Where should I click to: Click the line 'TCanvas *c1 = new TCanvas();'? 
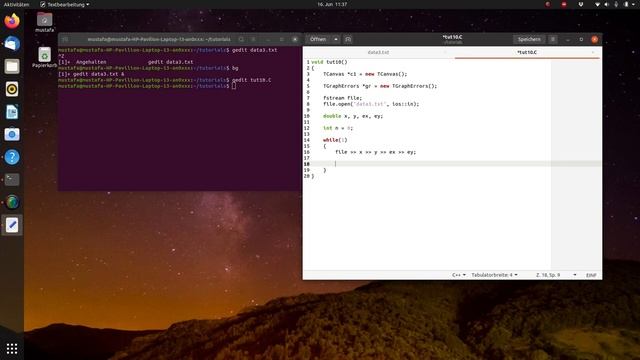click(365, 74)
